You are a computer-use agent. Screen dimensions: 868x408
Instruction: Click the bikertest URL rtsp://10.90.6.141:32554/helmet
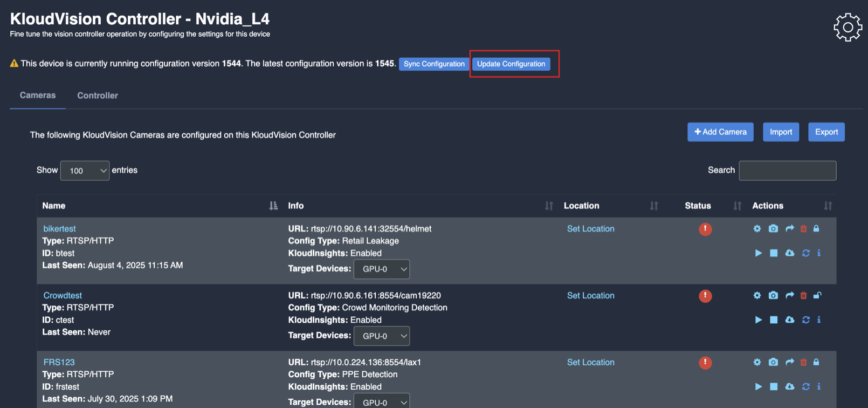point(371,229)
